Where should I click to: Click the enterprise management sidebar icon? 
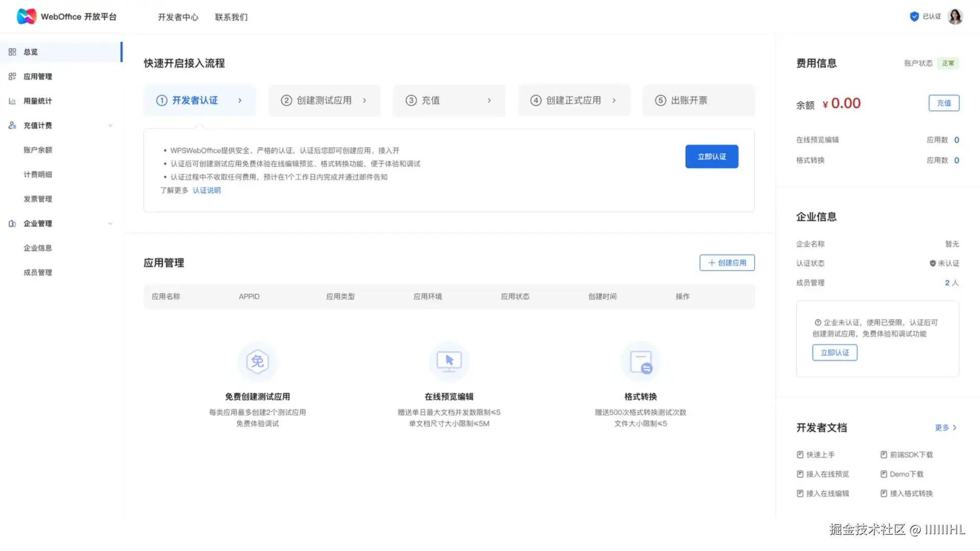coord(12,223)
